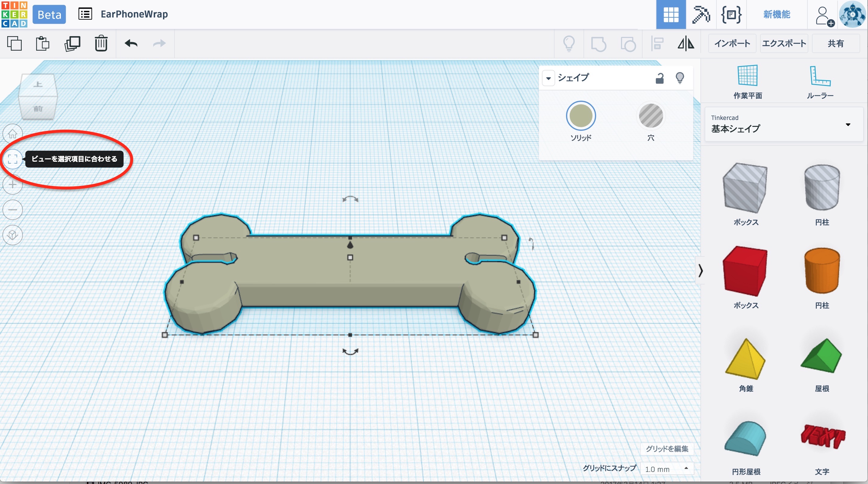Open the 新機能 menu item

pyautogui.click(x=776, y=14)
